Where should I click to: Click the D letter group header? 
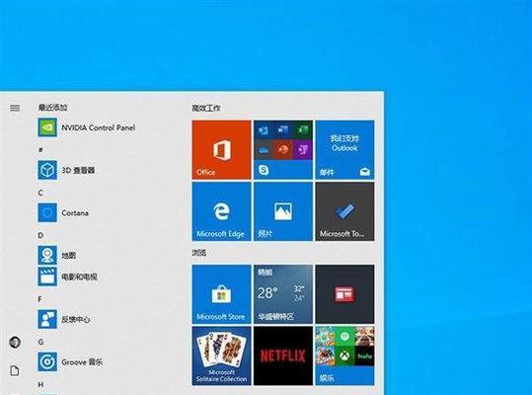point(40,235)
